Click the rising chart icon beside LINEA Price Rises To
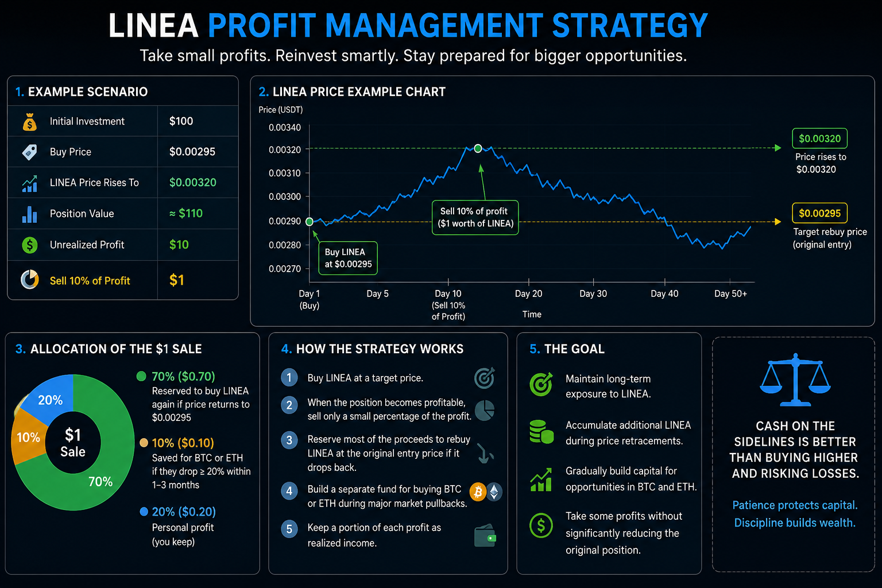Image resolution: width=882 pixels, height=588 pixels. pyautogui.click(x=29, y=183)
